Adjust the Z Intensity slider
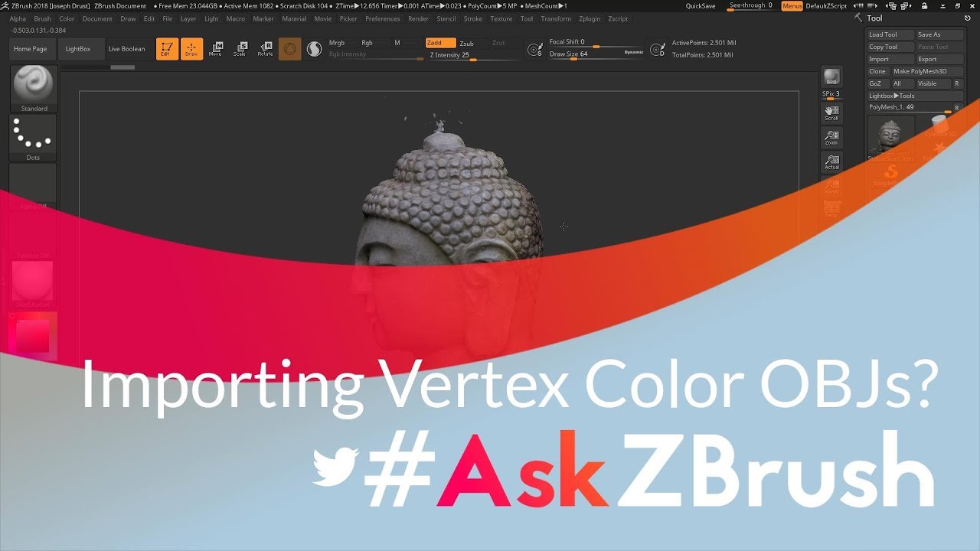980x551 pixels. 474,55
